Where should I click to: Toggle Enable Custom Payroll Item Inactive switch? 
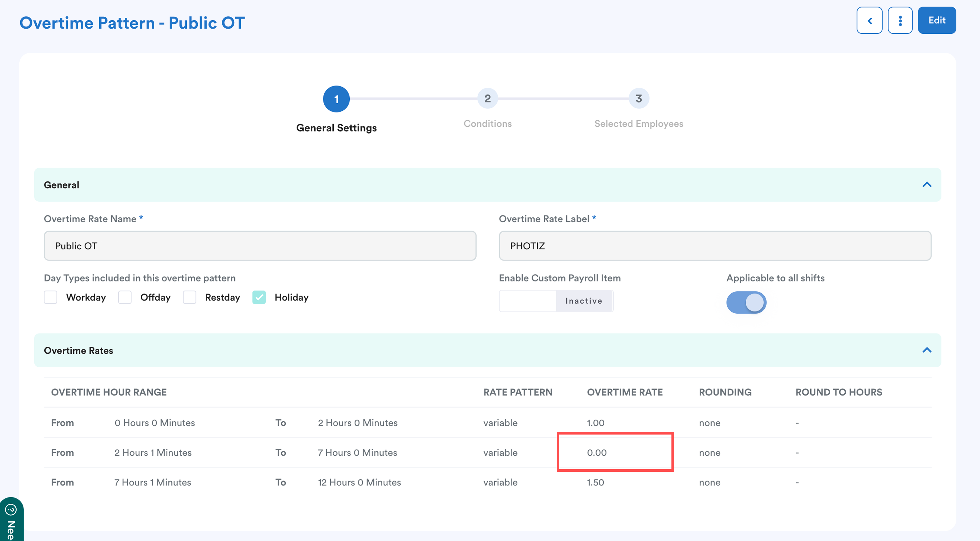tap(556, 301)
